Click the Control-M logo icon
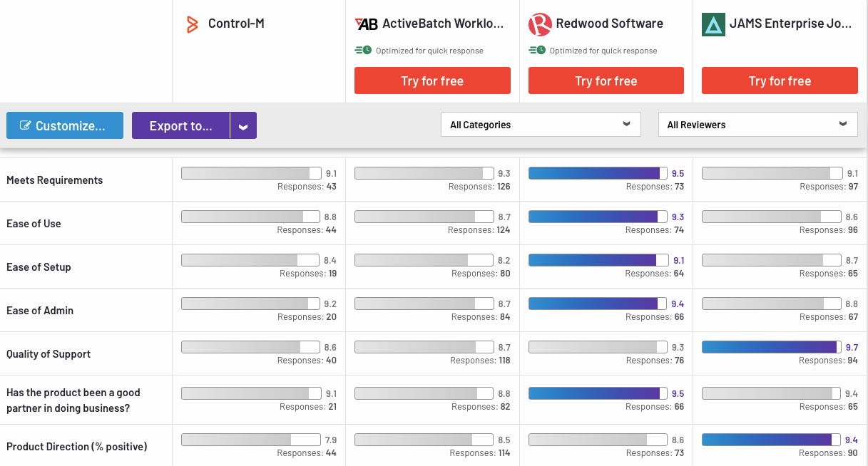Viewport: 868px width, 466px height. pos(191,23)
